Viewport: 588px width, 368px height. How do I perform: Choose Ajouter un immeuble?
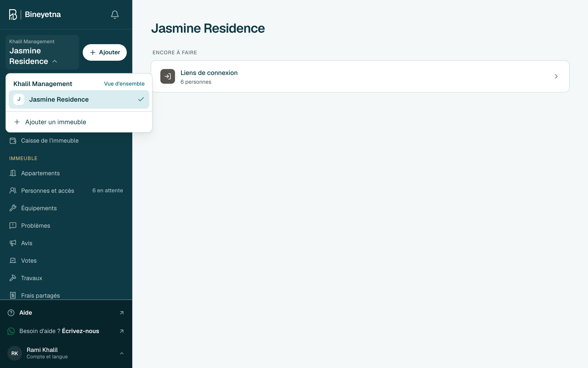[x=79, y=122]
